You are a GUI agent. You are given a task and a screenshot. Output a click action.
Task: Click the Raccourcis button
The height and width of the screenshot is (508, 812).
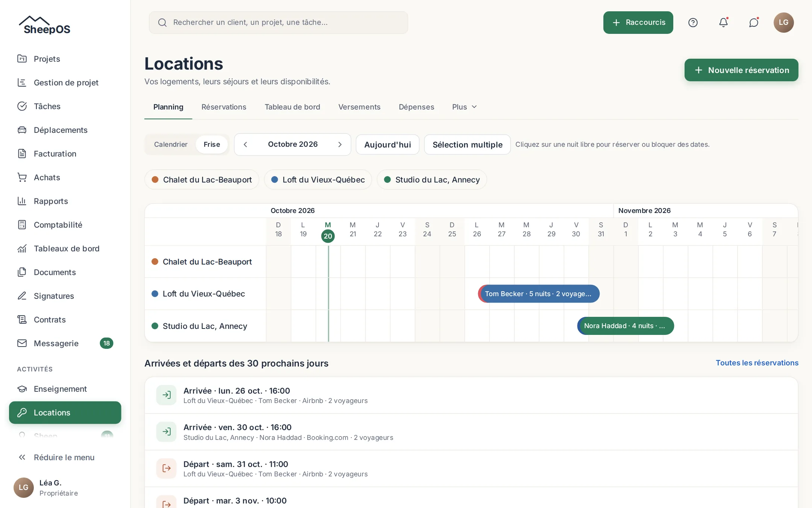point(638,23)
